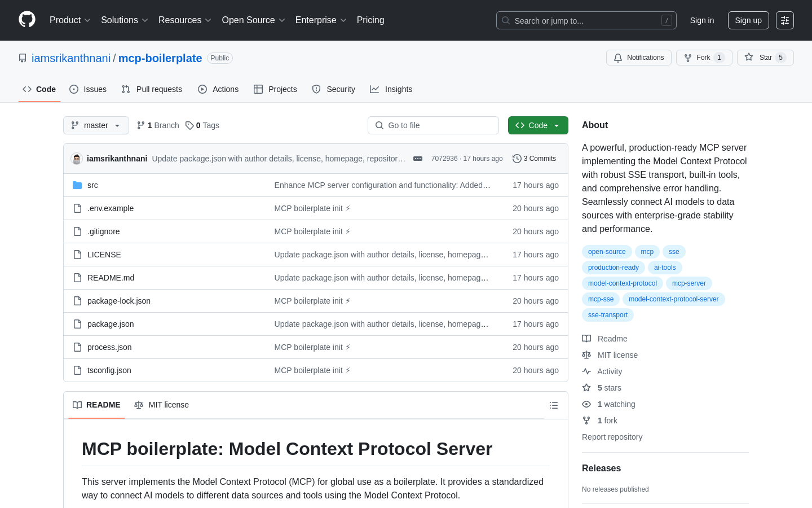The image size is (812, 508).
Task: Open the Pricing link
Action: pos(370,20)
